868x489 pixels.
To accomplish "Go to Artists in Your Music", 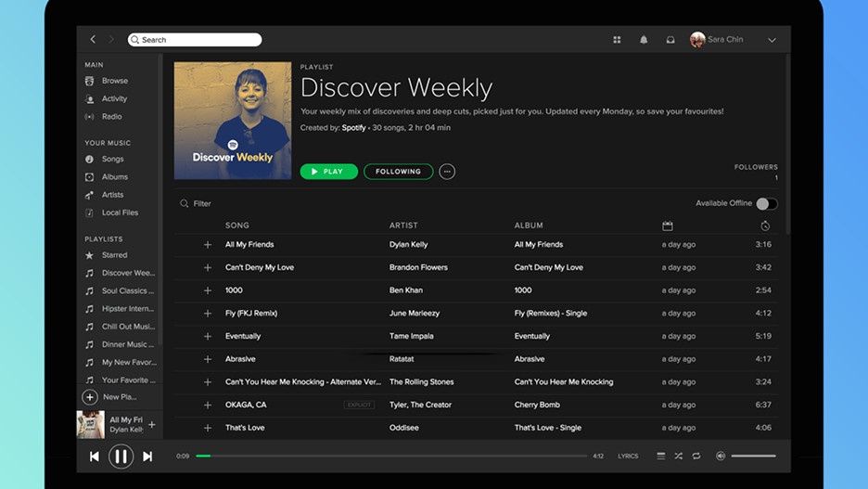I will click(112, 195).
